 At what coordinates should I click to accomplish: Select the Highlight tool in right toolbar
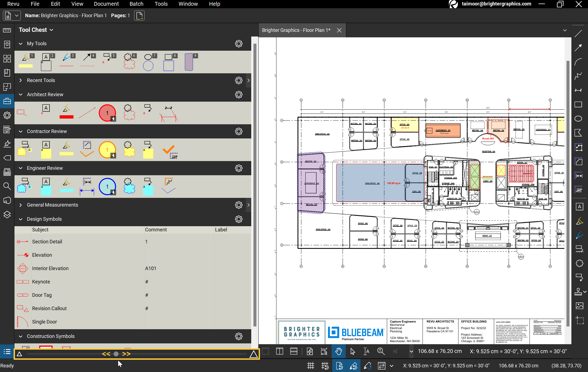pyautogui.click(x=579, y=221)
